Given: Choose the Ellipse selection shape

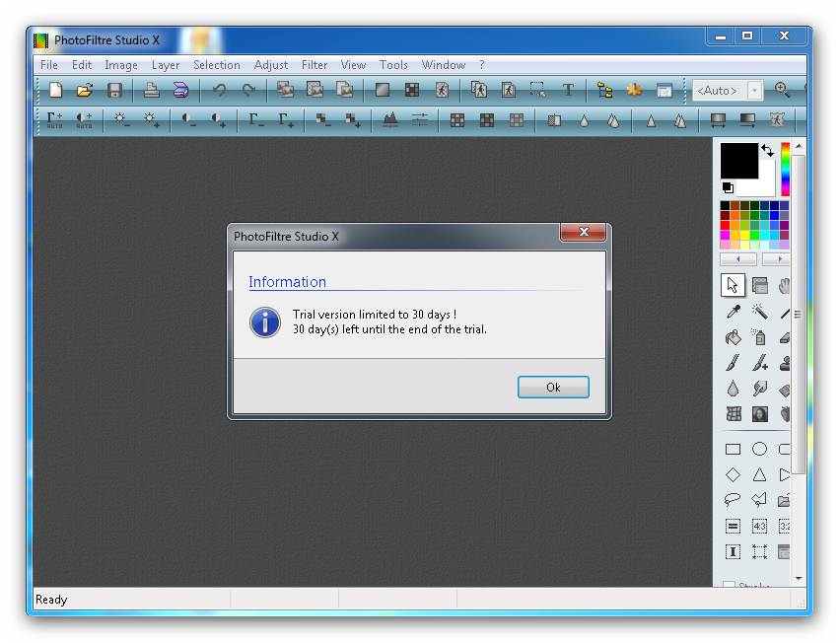Looking at the screenshot, I should coord(759,449).
